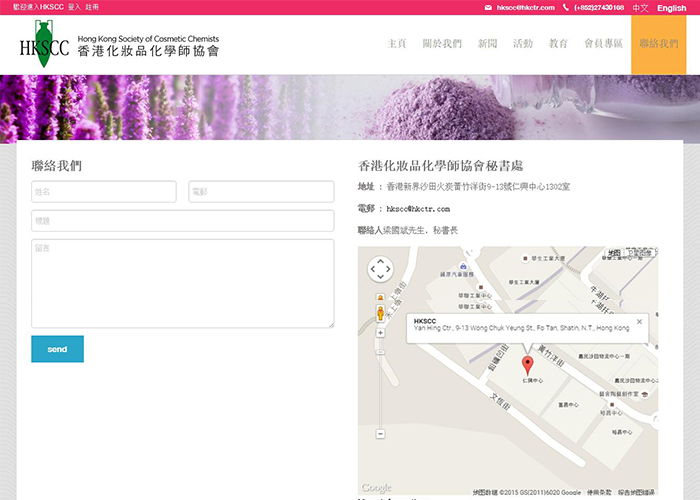Click the map pan control
700x500 pixels.
[381, 269]
